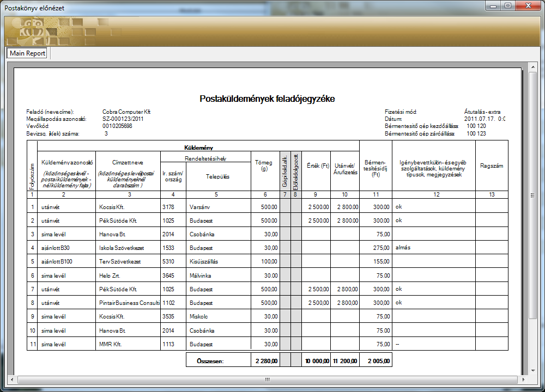545x392 pixels.
Task: Click the Ragszám column header
Action: (492, 166)
